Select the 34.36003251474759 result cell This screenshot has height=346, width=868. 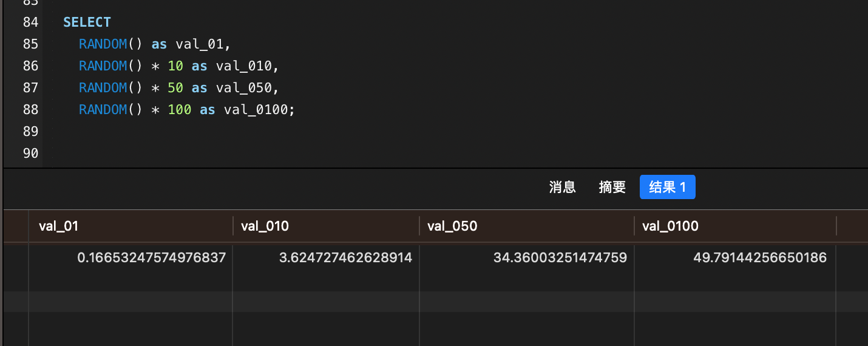coord(560,258)
